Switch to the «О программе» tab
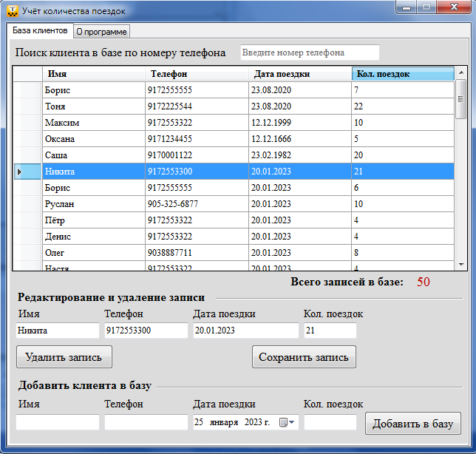476x454 pixels. [102, 32]
